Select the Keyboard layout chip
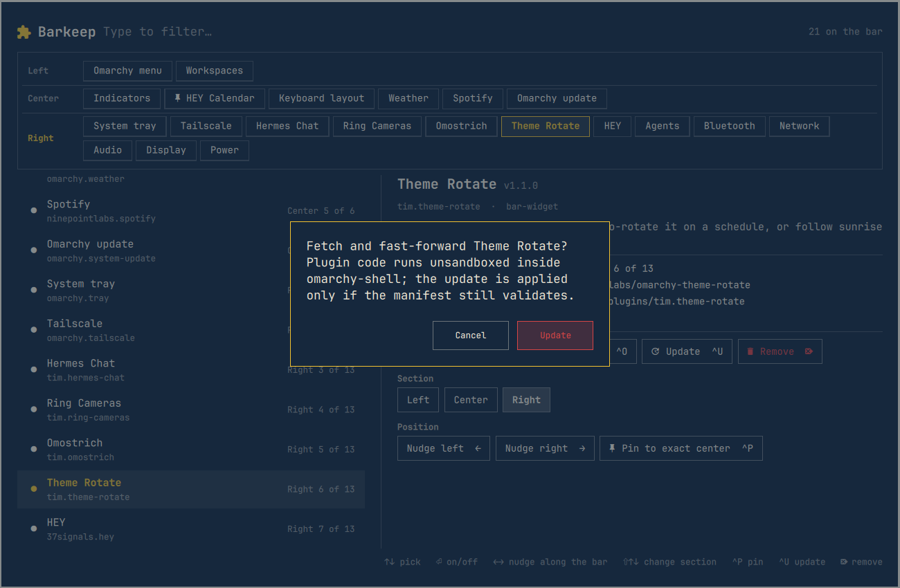The width and height of the screenshot is (900, 588). (x=321, y=98)
